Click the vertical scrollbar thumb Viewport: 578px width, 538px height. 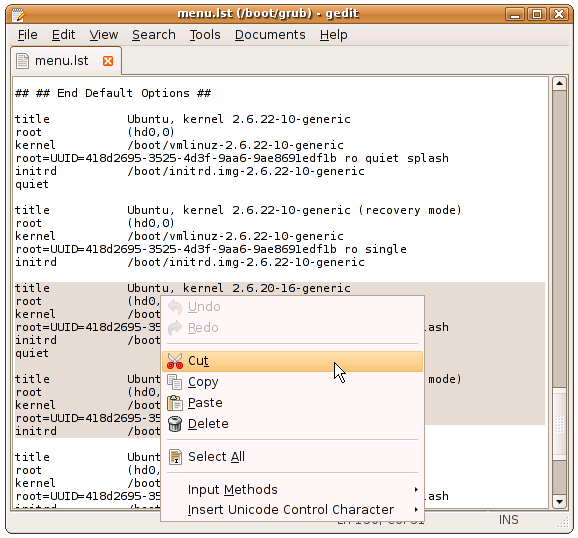point(559,424)
